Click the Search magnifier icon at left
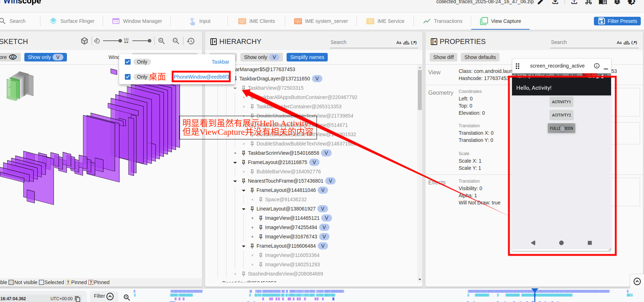644x302 pixels. coord(3,21)
